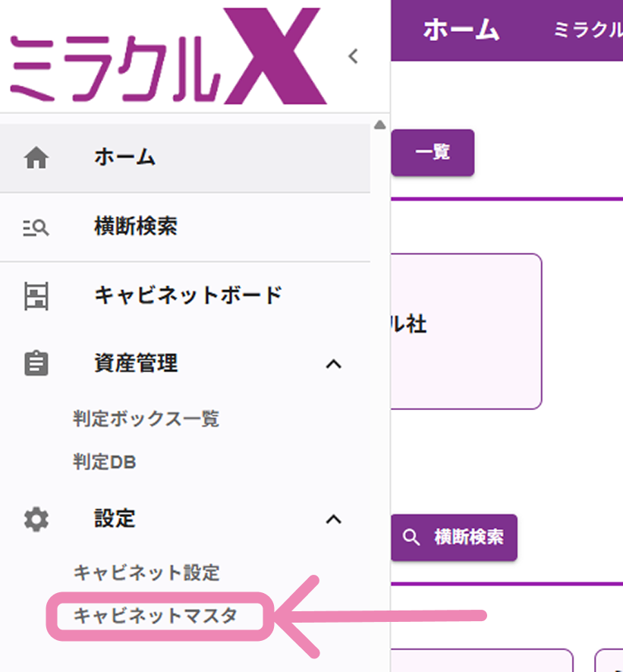The height and width of the screenshot is (672, 623).
Task: Select ホーム in the top navigation bar
Action: (460, 30)
